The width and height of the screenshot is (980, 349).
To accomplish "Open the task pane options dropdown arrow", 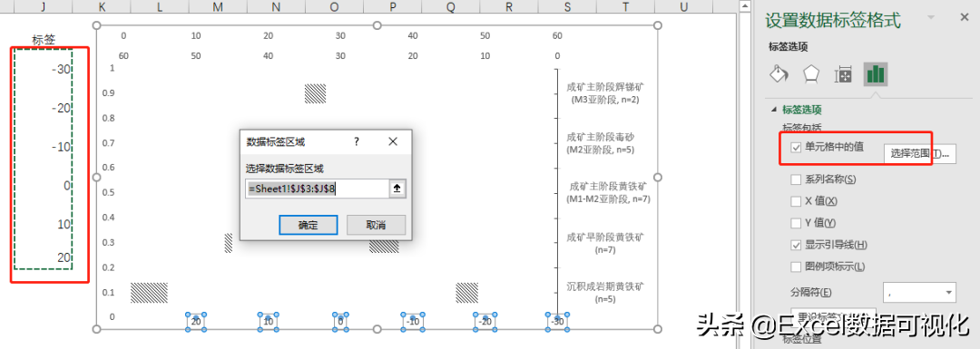I will coord(932,17).
